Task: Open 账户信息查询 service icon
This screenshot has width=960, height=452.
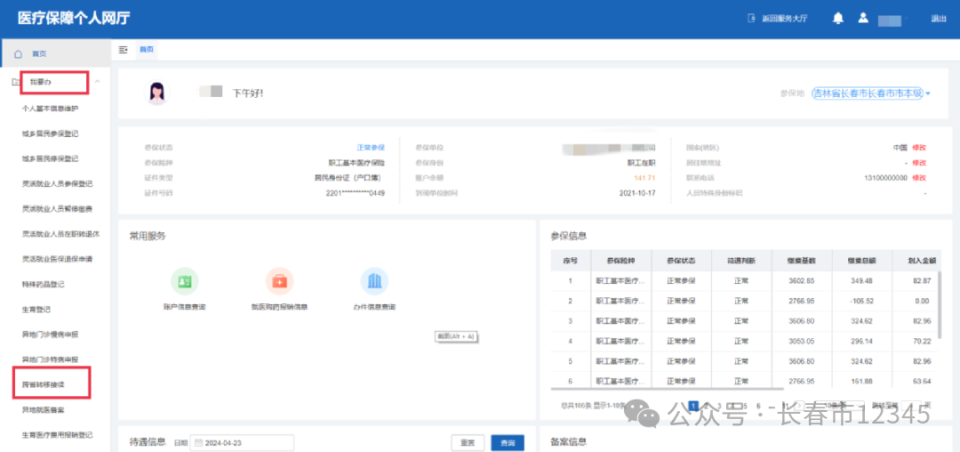Action: pyautogui.click(x=184, y=281)
